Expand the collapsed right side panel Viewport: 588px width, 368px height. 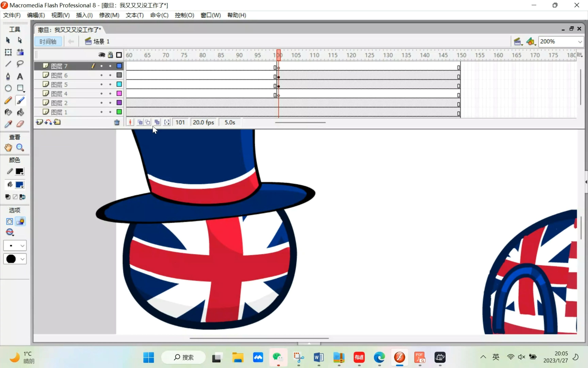(x=586, y=182)
